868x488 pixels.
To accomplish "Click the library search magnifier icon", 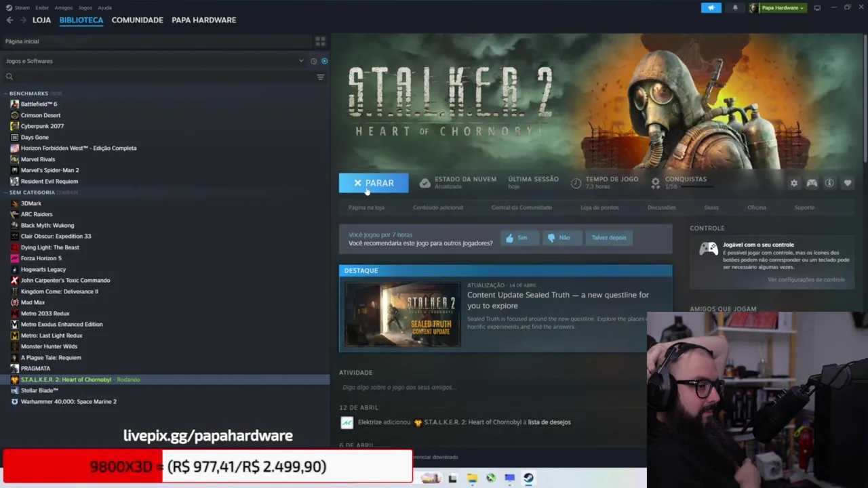I will [x=9, y=77].
